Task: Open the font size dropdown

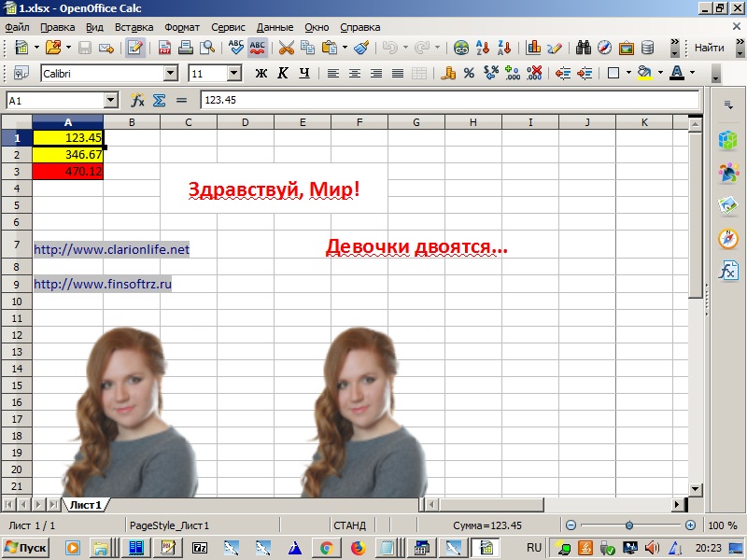Action: click(233, 73)
